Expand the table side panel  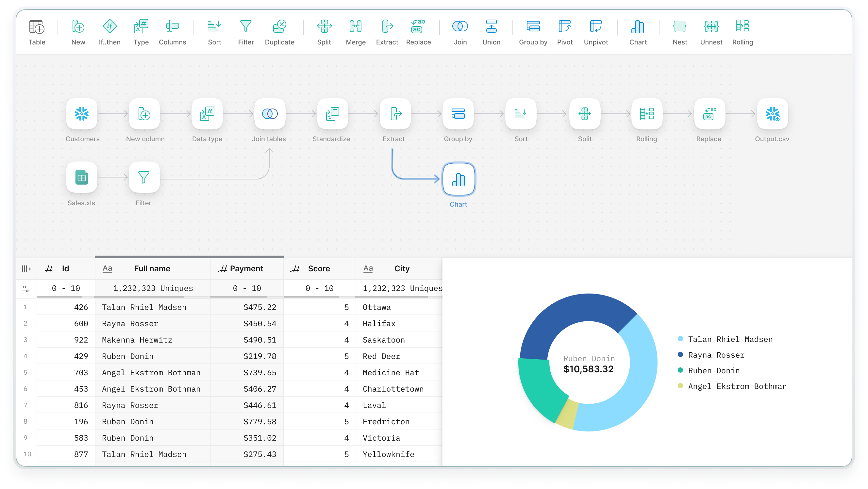tap(26, 268)
